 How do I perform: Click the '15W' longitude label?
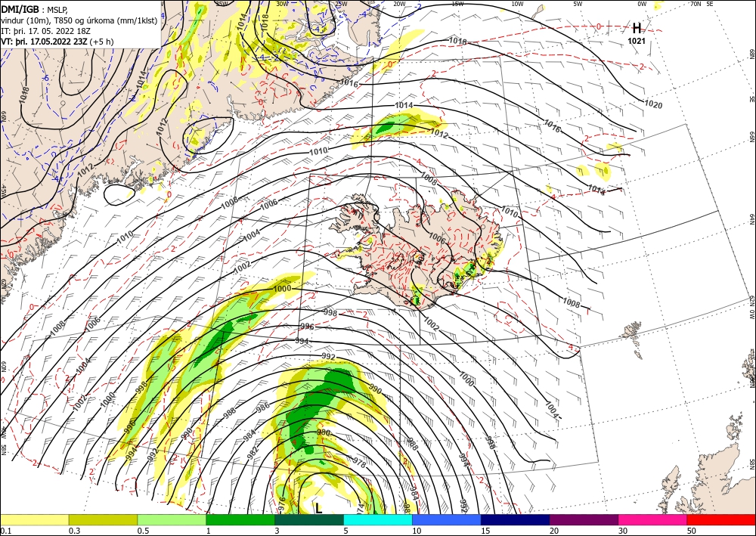click(x=458, y=4)
